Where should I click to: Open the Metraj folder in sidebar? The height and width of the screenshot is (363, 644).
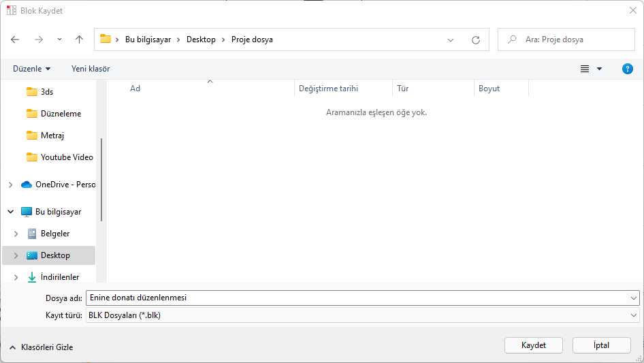45,136
